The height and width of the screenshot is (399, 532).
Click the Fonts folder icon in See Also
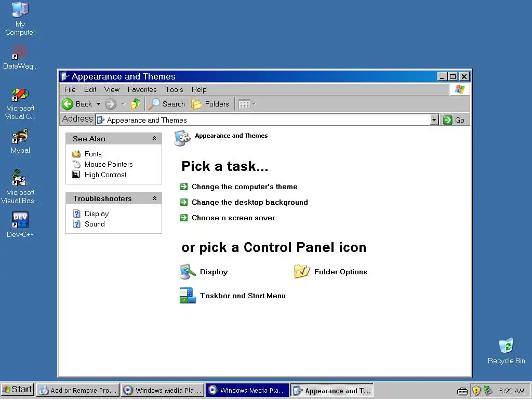[x=76, y=154]
